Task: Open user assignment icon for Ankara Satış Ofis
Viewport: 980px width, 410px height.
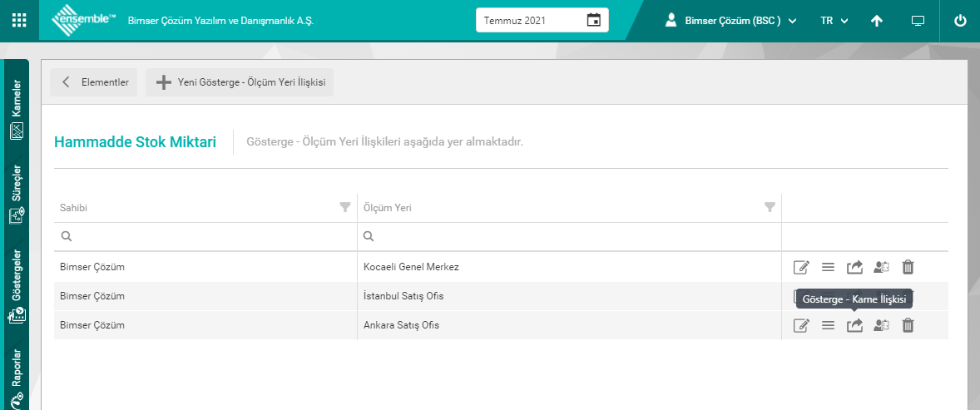Action: 881,325
